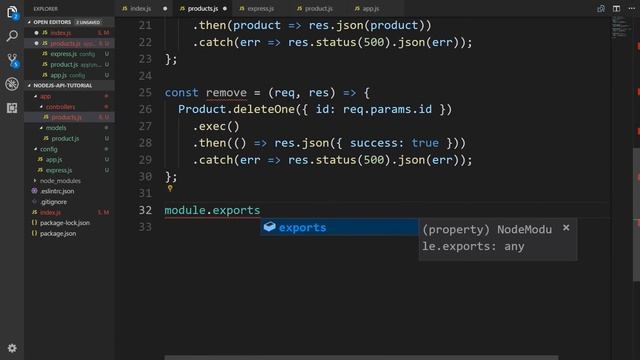Expand the node_modules folder

click(x=36, y=180)
